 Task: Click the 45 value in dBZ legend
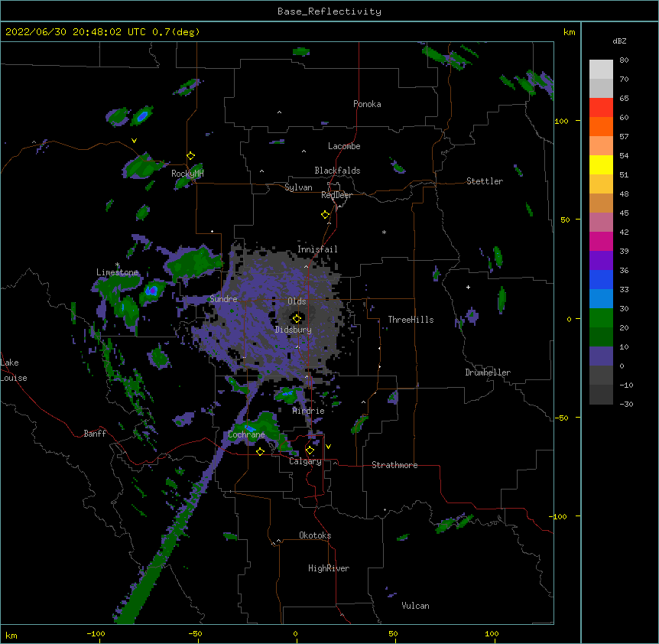click(x=624, y=213)
